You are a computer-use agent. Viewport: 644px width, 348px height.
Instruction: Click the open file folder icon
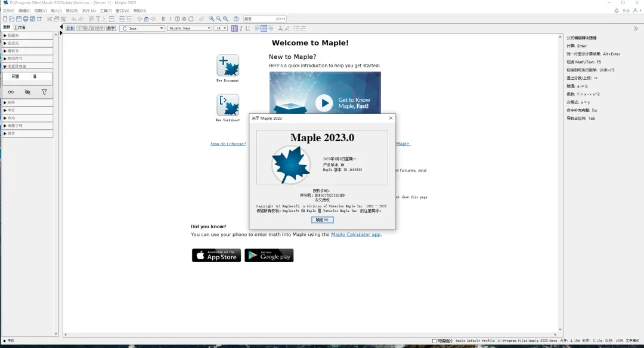(12, 19)
